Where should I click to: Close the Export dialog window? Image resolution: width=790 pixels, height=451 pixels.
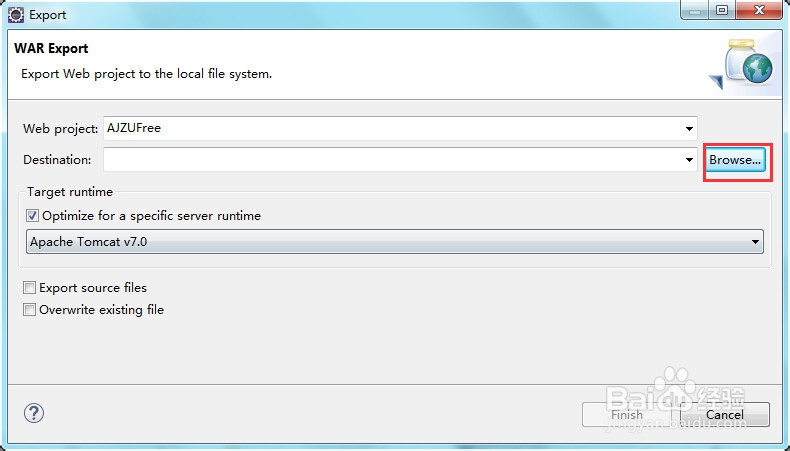point(759,10)
